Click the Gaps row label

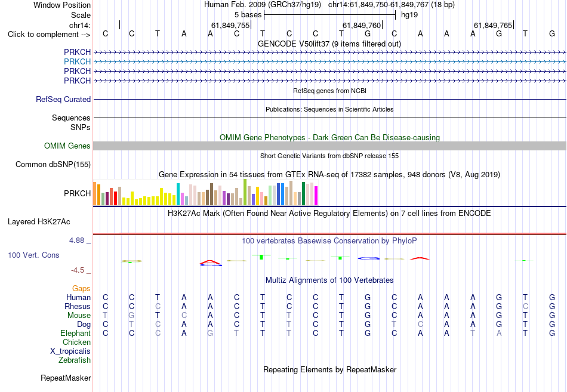click(x=81, y=288)
